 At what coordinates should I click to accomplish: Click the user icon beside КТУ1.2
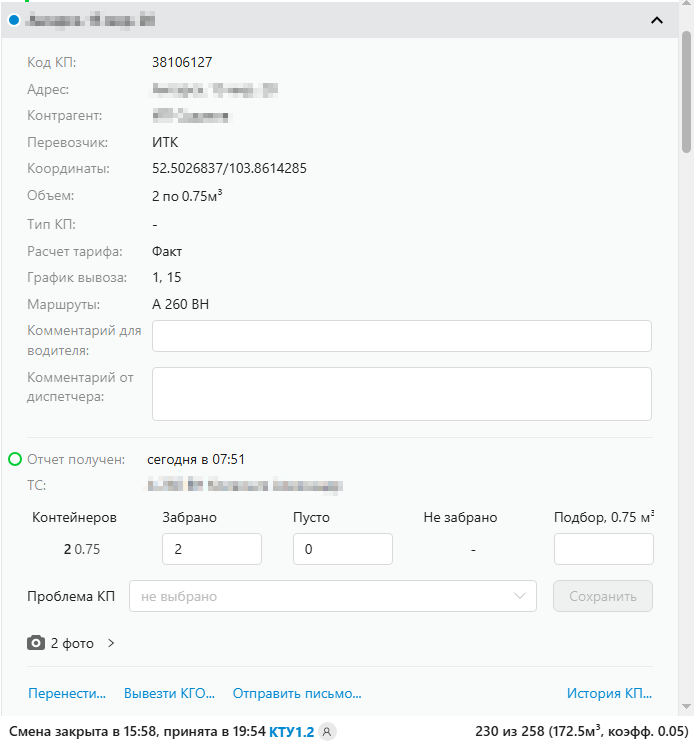327,732
